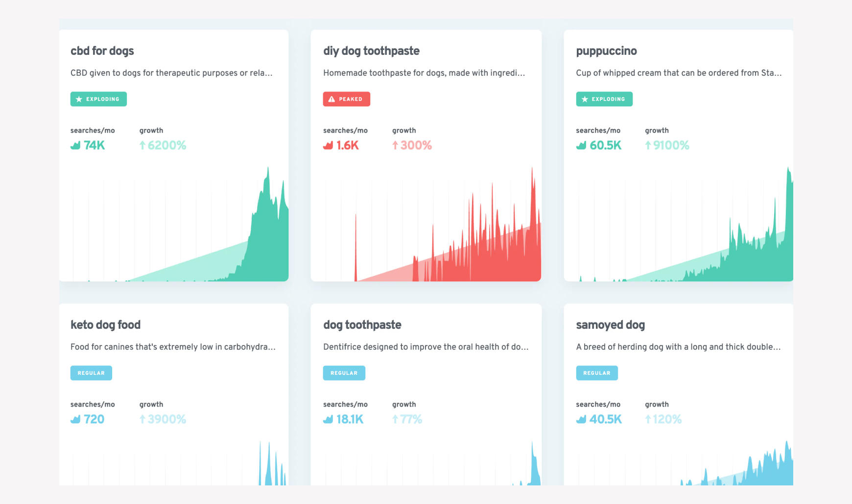This screenshot has width=852, height=504.
Task: Open the dog toothpaste card title
Action: click(362, 325)
